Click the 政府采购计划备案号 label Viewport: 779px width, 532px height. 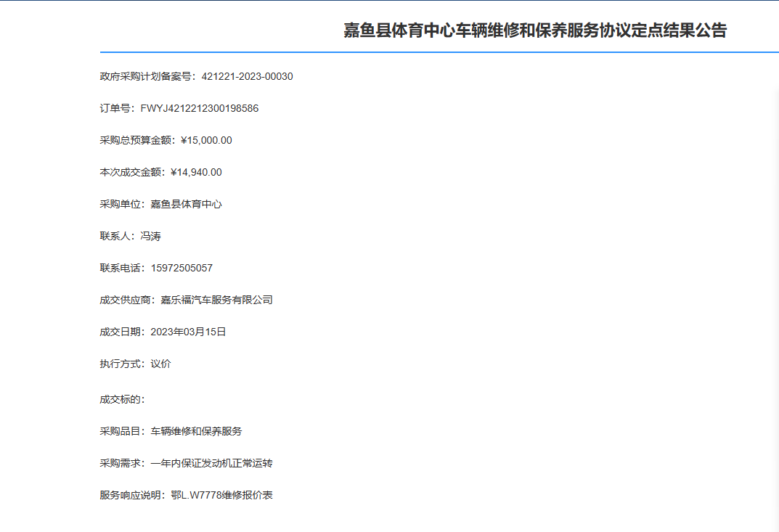(148, 76)
